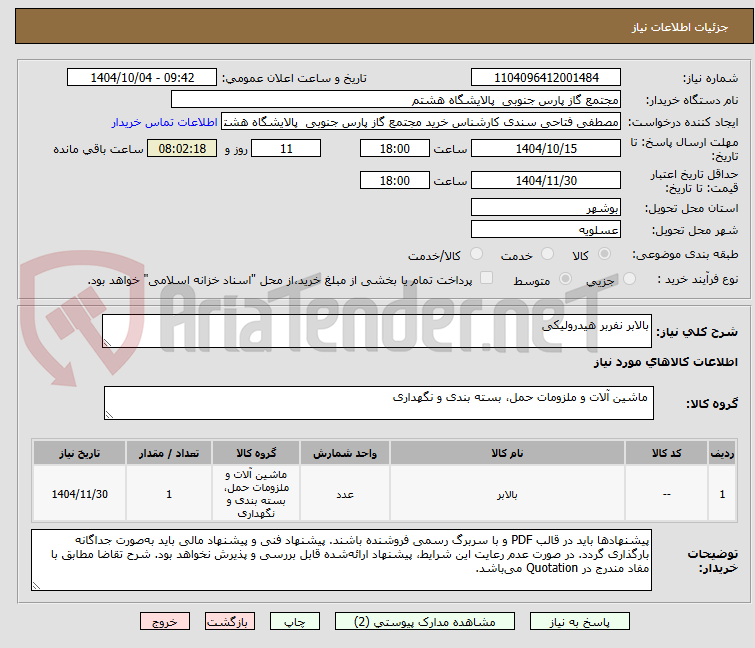
Task: Click the resize handle of توضیحات خریدار box
Action: (x=36, y=586)
